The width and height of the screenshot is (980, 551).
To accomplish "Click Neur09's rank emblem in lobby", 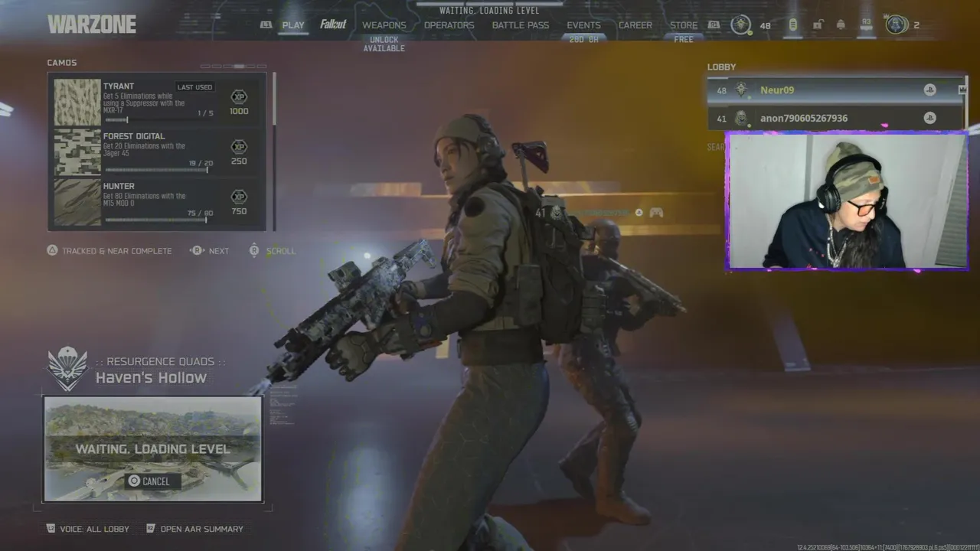I will tap(741, 90).
